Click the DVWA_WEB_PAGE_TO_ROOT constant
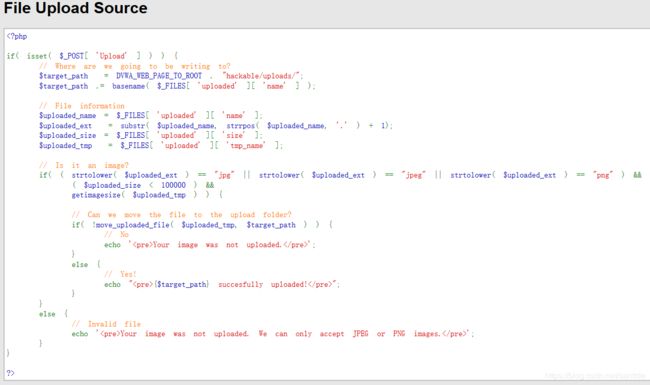 pos(159,76)
